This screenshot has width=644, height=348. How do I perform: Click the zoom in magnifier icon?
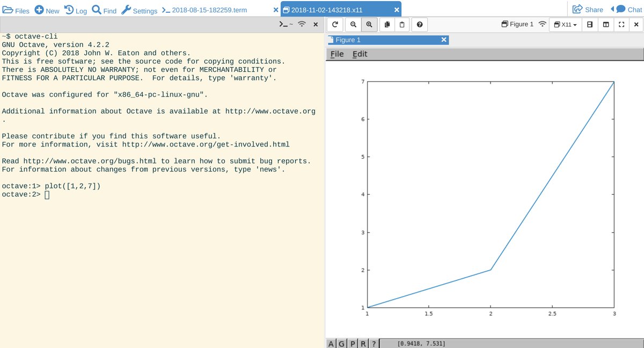coord(369,24)
